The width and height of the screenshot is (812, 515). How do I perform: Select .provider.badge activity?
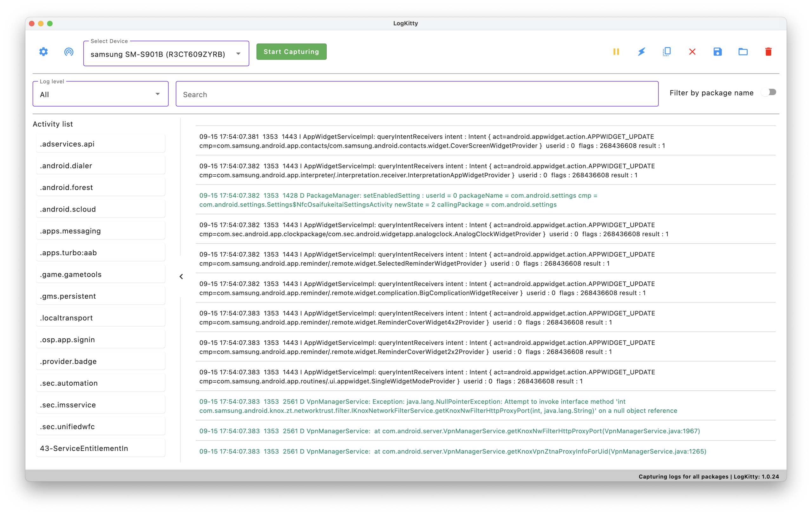pyautogui.click(x=101, y=361)
